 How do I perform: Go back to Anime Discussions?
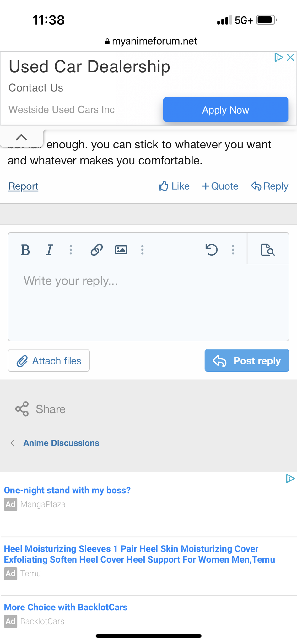[61, 443]
